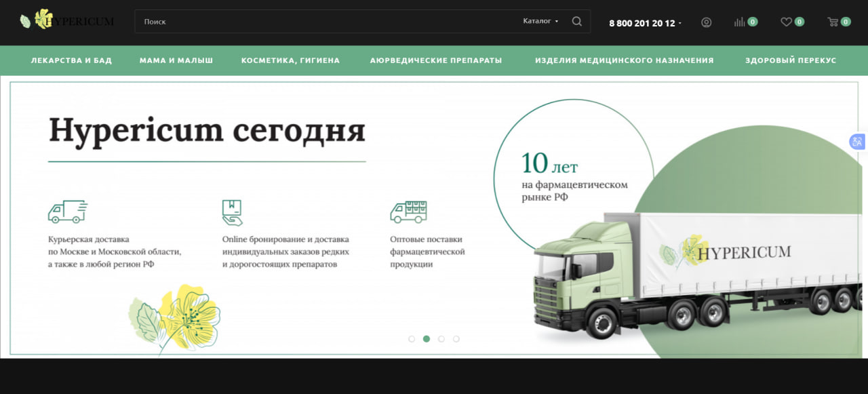
Task: Open the user account icon
Action: [706, 22]
